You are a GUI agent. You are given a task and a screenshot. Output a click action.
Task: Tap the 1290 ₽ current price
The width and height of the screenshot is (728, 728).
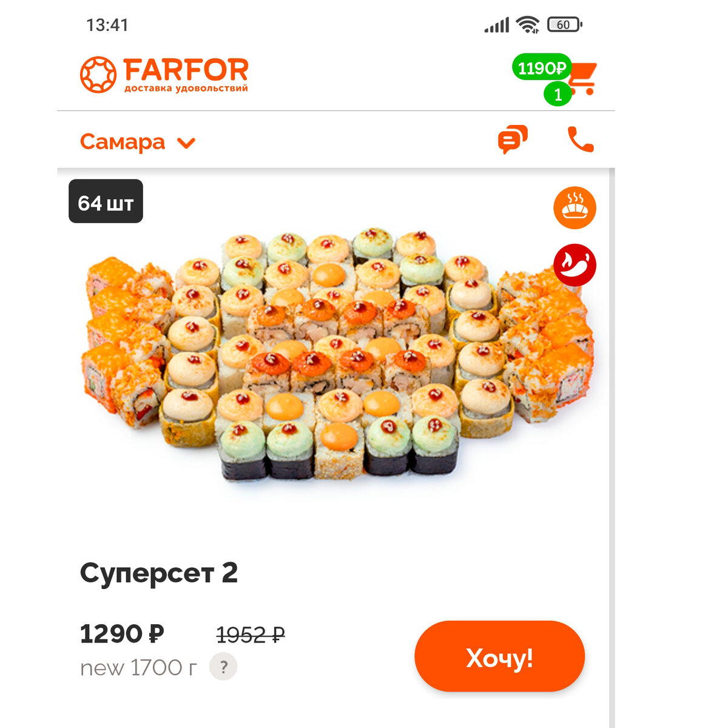122,634
